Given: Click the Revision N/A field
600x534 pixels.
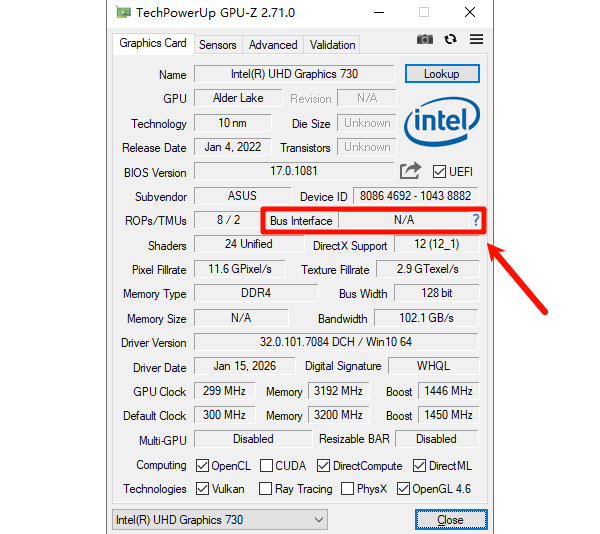Looking at the screenshot, I should [367, 98].
